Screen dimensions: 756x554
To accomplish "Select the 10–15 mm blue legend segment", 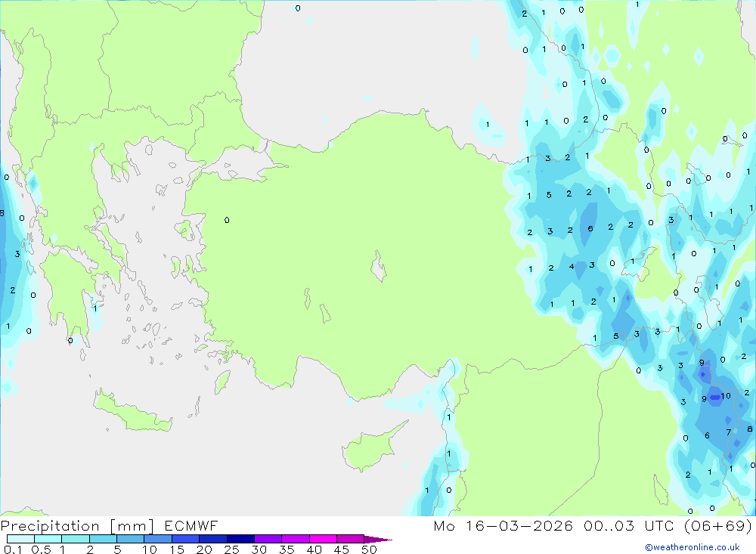I will click(x=158, y=539).
